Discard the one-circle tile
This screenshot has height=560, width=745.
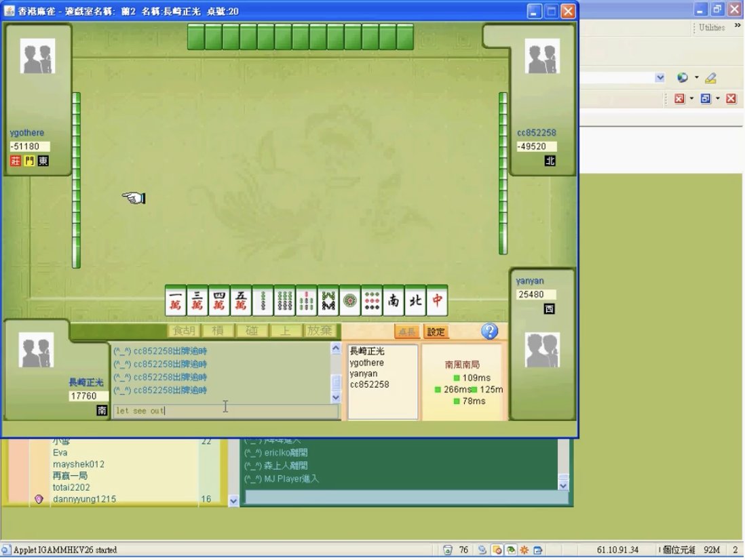350,300
